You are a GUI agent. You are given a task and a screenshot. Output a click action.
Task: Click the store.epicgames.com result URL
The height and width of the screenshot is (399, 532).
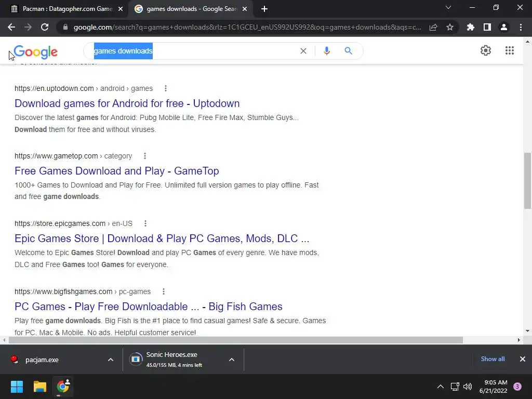[73, 223]
